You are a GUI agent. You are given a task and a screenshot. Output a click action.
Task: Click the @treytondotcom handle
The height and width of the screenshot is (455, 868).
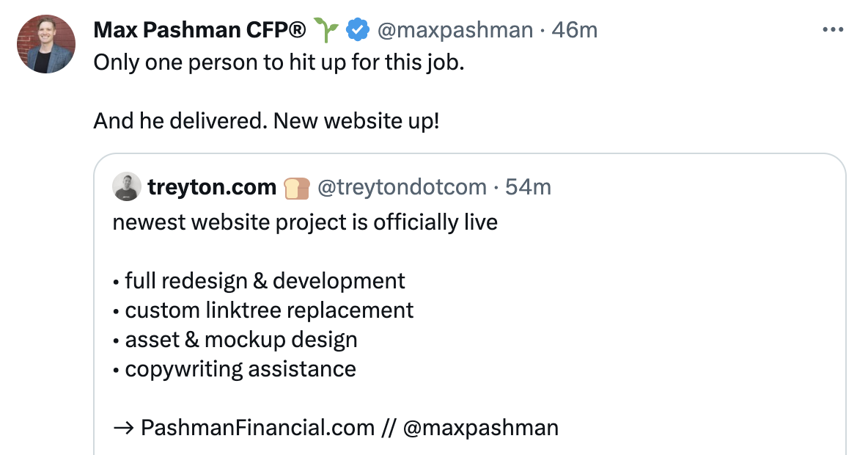click(401, 188)
